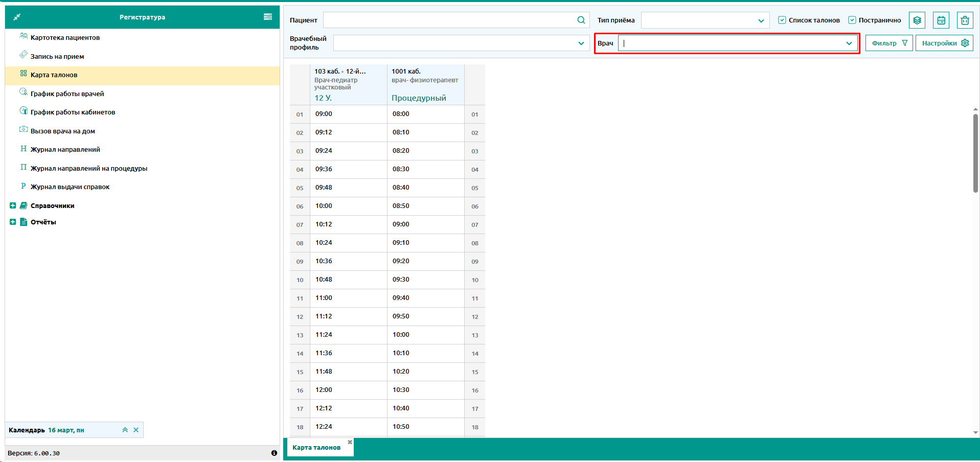Viewport: 980px width, 462px height.
Task: Click the layers stack icon in top toolbar
Action: coord(917,20)
